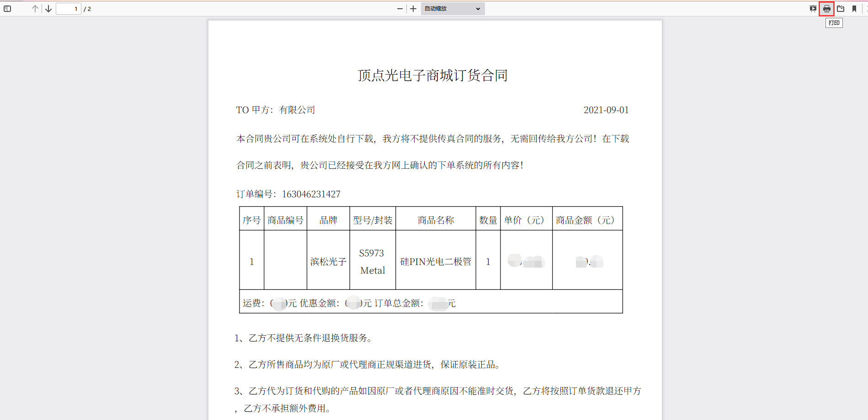This screenshot has height=420, width=868.
Task: Go to the previous page using the up arrow
Action: click(35, 9)
